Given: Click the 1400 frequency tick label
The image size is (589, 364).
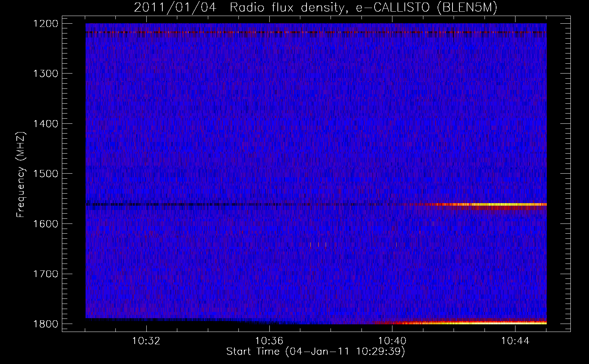Looking at the screenshot, I should click(46, 124).
